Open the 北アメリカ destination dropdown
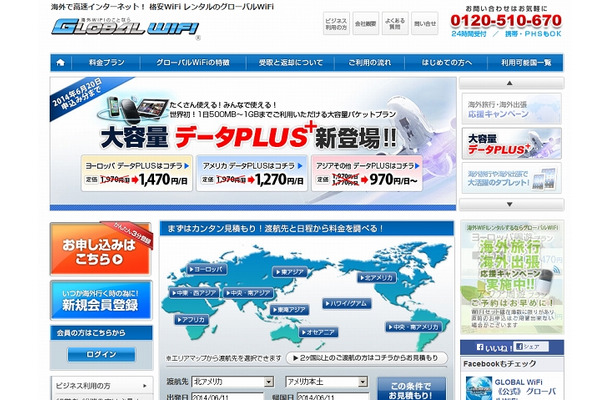The height and width of the screenshot is (400, 610). pyautogui.click(x=233, y=382)
